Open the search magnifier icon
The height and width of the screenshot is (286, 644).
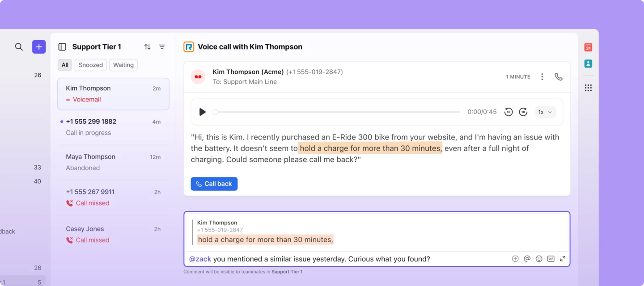[x=19, y=47]
